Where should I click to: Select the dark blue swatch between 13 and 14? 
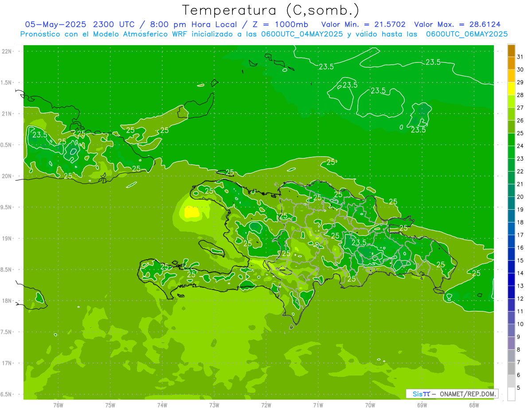[x=511, y=279]
